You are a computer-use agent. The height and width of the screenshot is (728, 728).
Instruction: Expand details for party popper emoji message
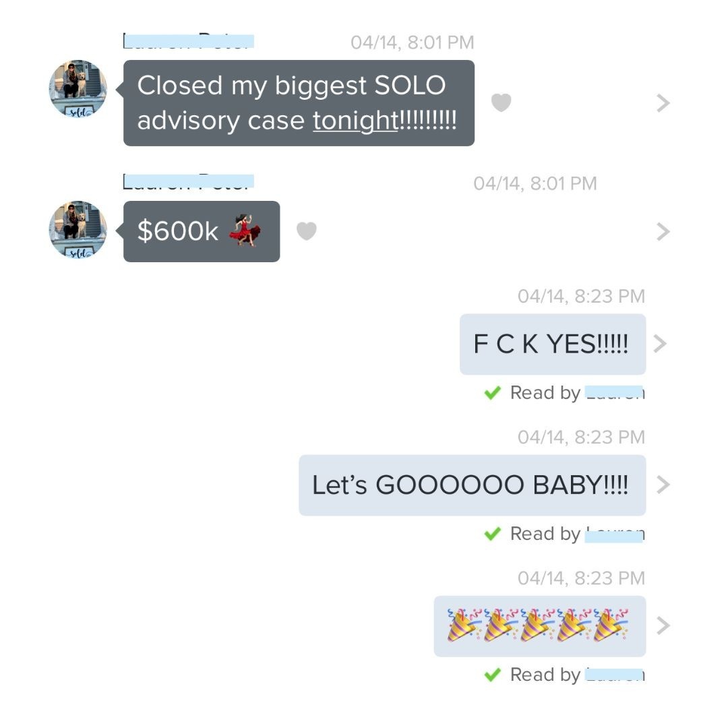tap(663, 626)
